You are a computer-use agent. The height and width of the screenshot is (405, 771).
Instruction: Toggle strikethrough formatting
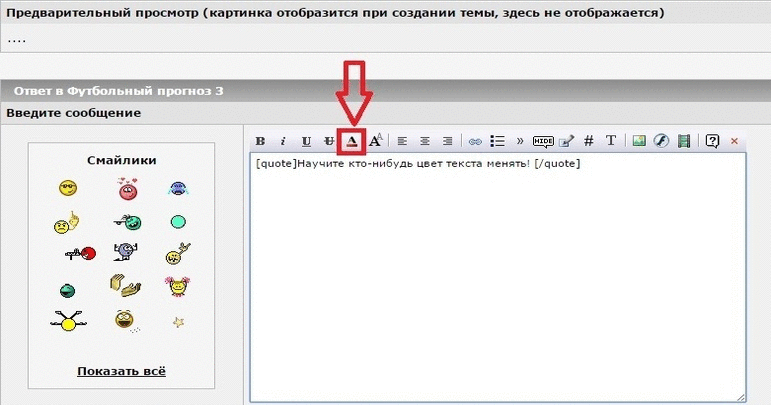pos(329,141)
